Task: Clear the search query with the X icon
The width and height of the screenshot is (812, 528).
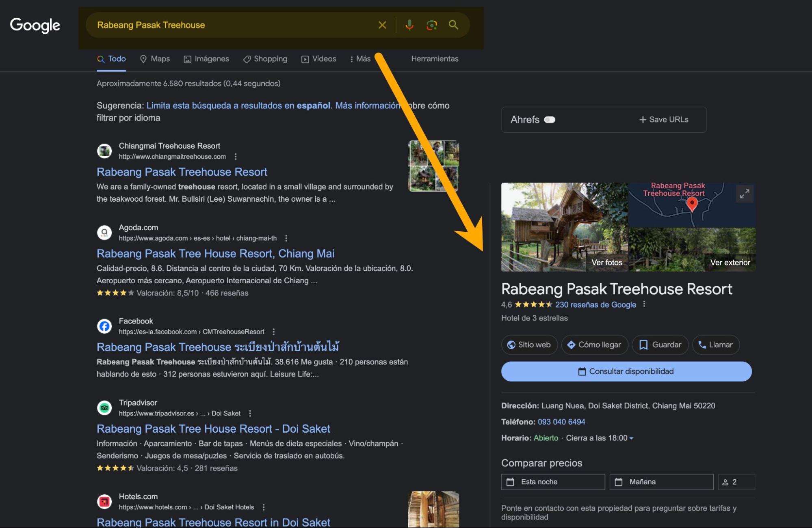Action: click(381, 25)
